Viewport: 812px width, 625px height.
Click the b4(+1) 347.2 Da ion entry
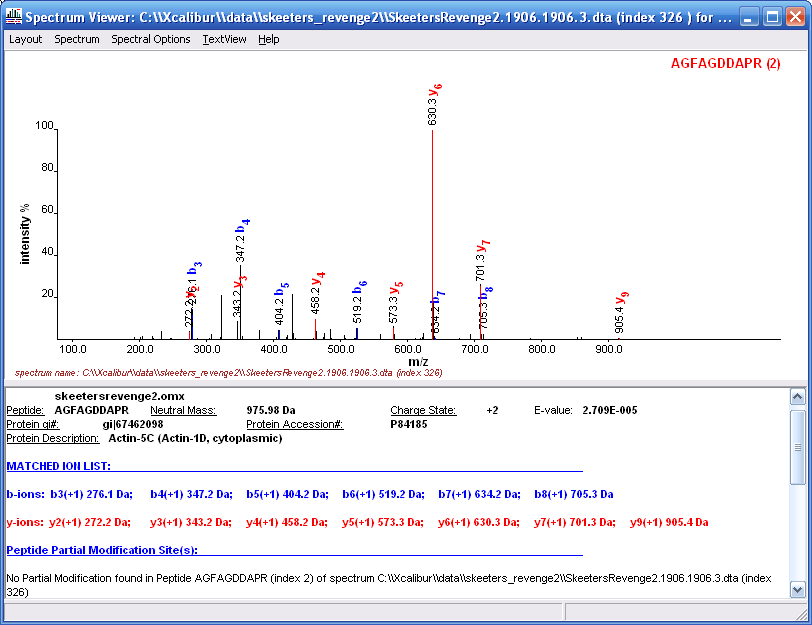[192, 494]
